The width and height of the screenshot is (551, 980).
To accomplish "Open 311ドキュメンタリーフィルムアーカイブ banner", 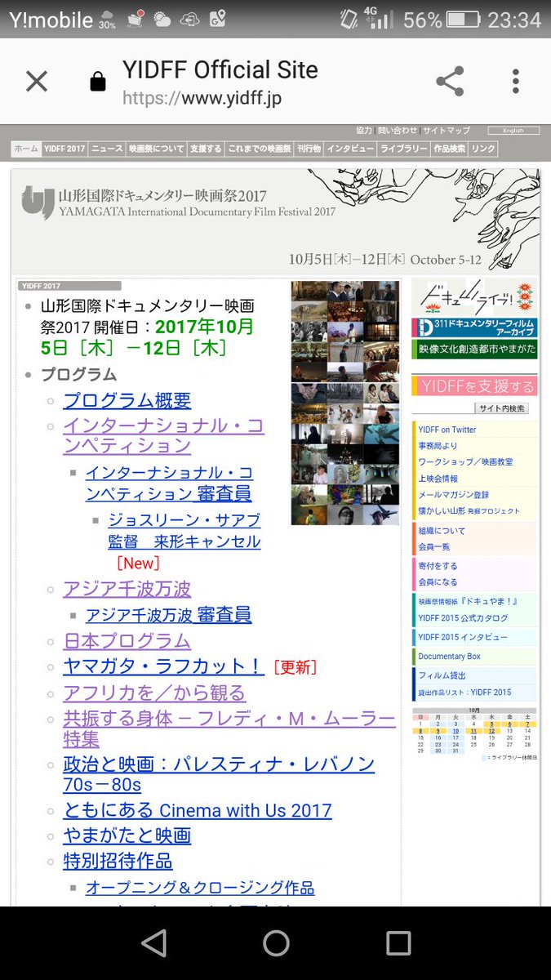I will point(474,327).
